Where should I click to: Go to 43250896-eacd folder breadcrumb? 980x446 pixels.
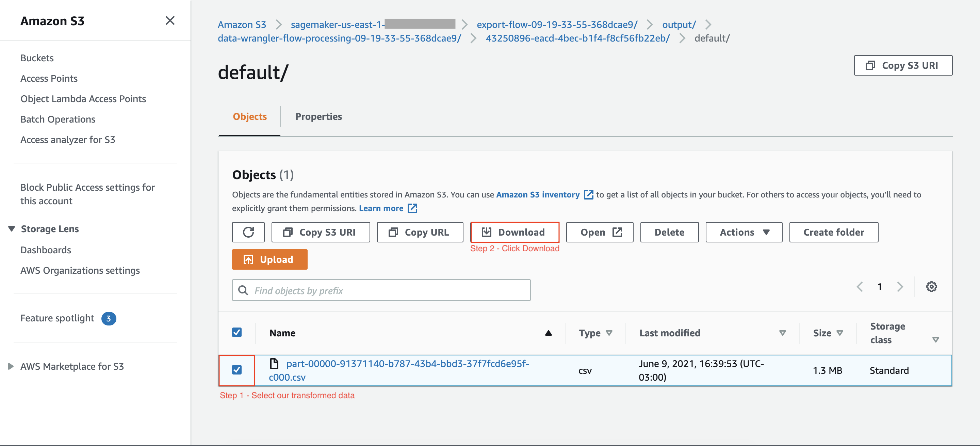pos(577,38)
